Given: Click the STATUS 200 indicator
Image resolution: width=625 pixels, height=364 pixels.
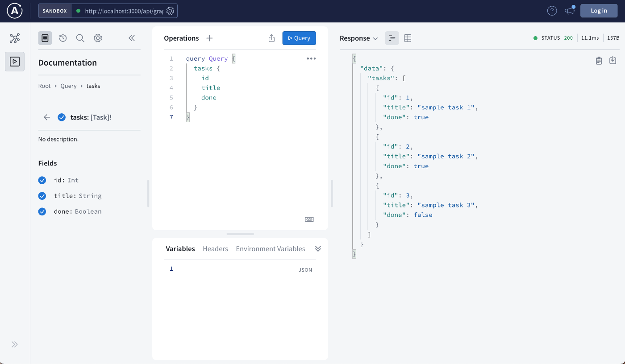Looking at the screenshot, I should click(x=553, y=38).
